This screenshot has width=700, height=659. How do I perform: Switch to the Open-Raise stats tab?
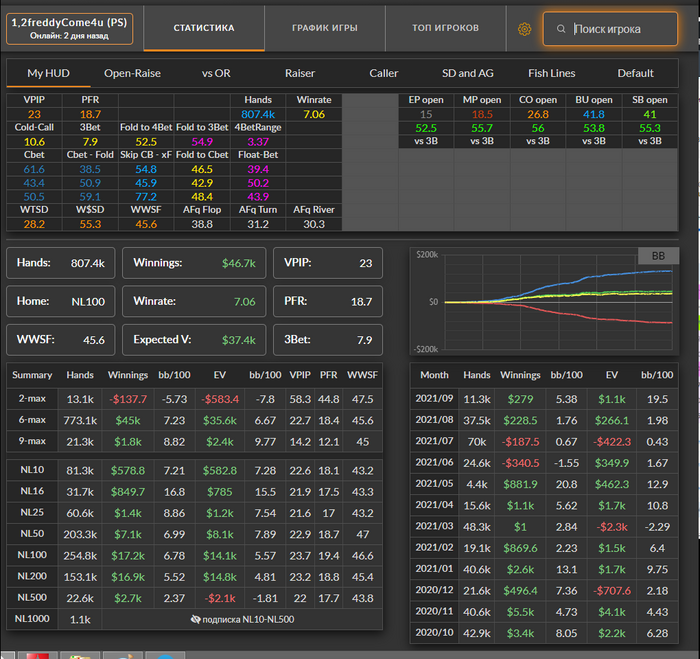(132, 73)
